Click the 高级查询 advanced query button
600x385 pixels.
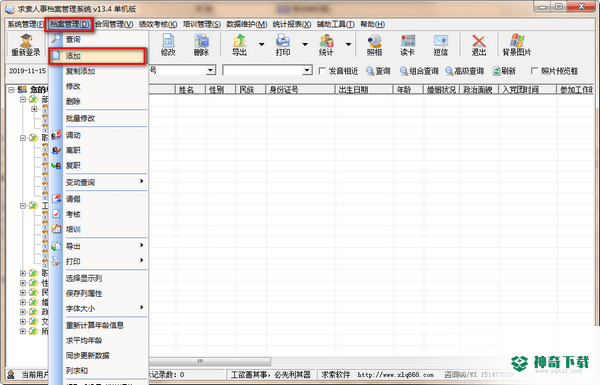pos(465,71)
